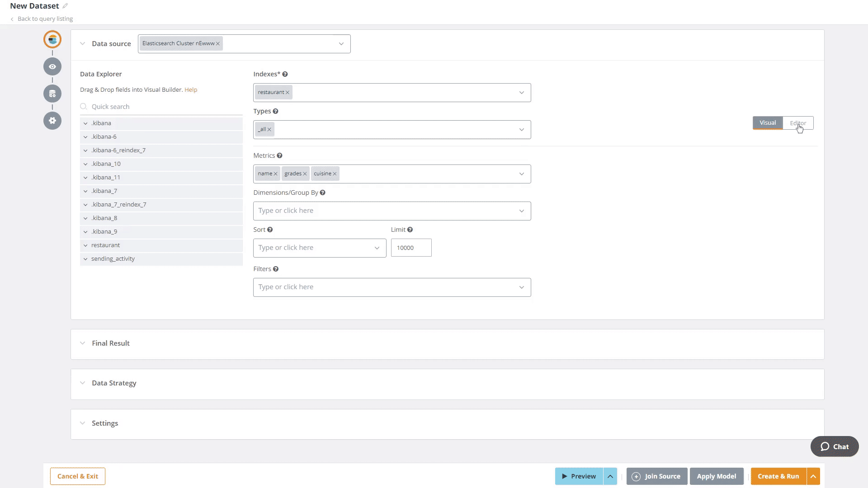Image resolution: width=868 pixels, height=488 pixels.
Task: Click the Join Source button
Action: (x=656, y=476)
